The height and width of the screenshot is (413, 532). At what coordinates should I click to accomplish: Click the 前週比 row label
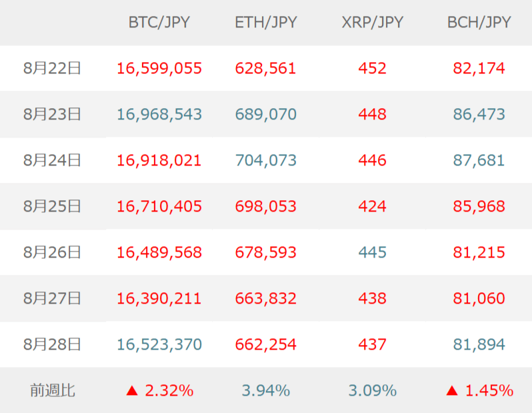(52, 390)
